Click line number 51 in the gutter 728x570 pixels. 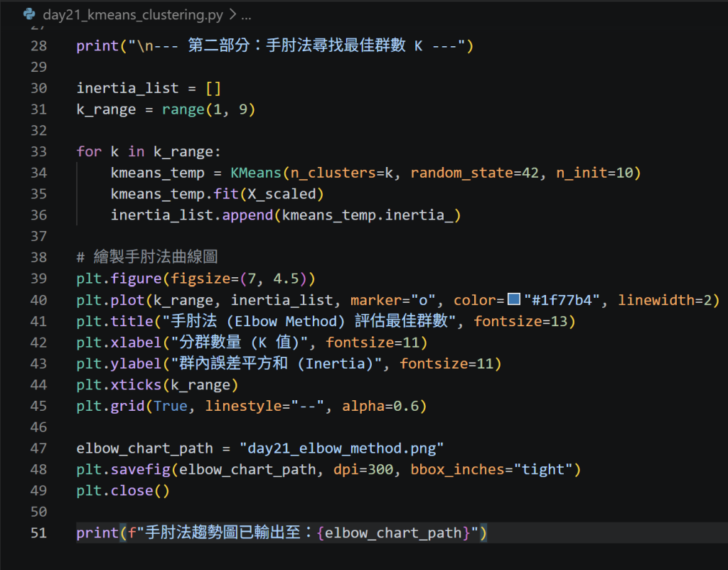coord(38,532)
